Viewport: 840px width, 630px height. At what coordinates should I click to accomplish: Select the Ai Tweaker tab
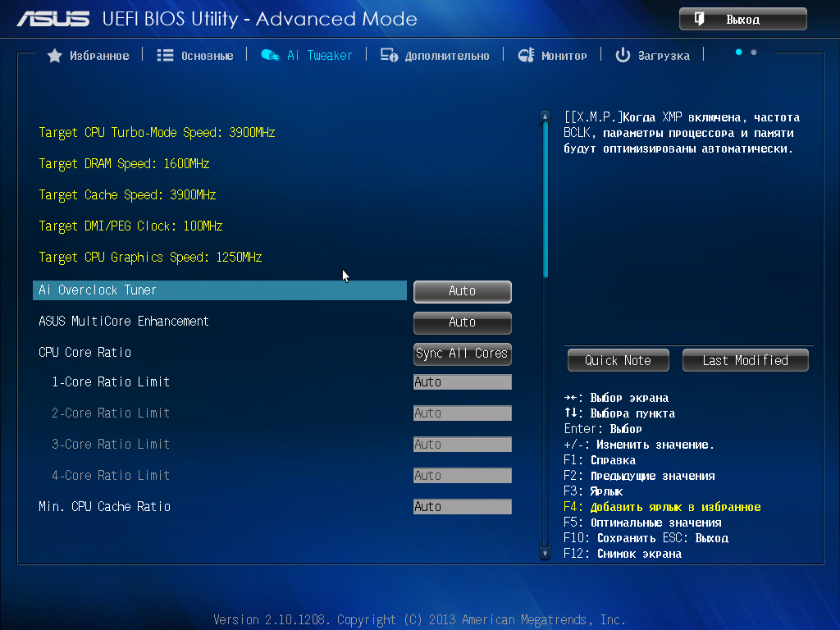307,55
